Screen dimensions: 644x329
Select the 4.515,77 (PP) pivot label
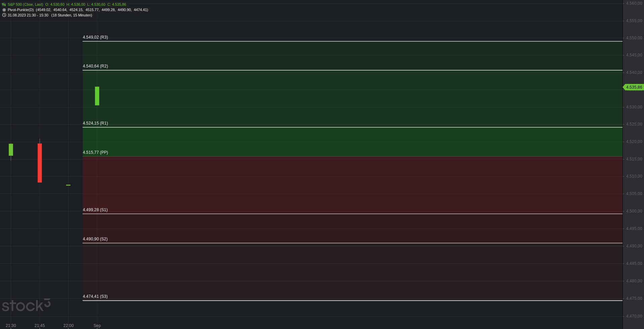pyautogui.click(x=95, y=152)
